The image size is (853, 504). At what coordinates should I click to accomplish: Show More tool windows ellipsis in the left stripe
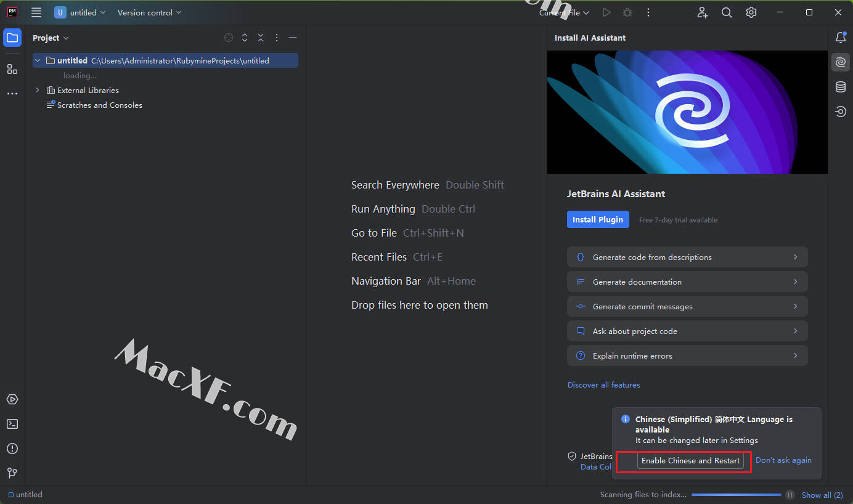pos(12,94)
